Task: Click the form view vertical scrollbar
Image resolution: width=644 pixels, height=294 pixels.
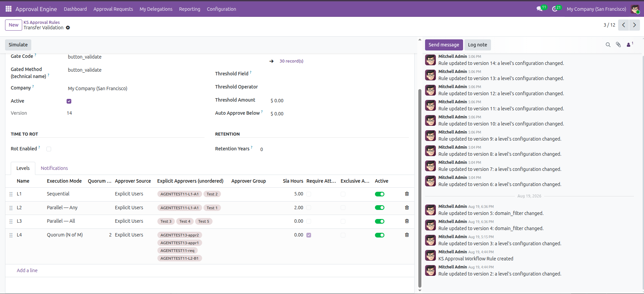Action: tap(419, 188)
